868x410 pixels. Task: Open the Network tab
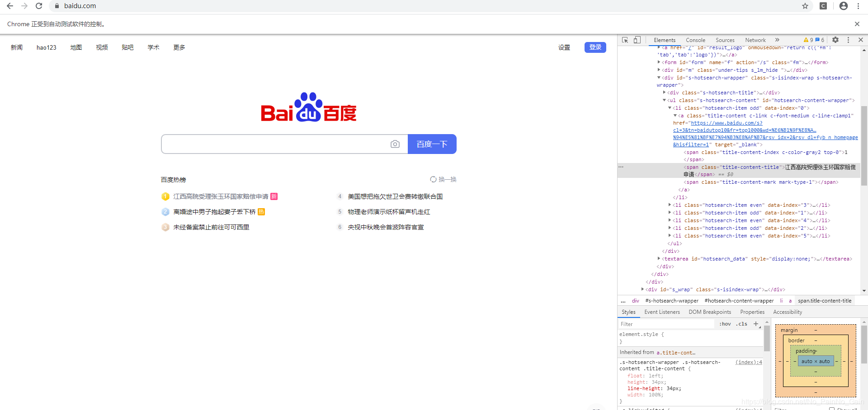755,40
